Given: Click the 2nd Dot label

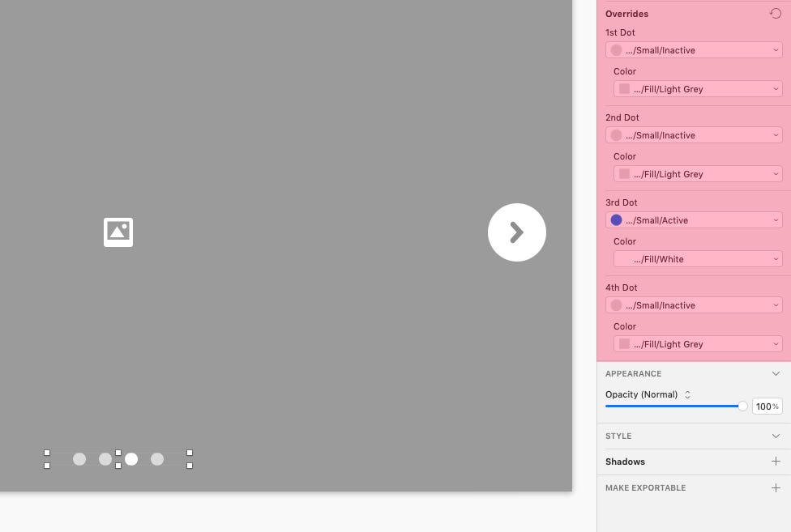Looking at the screenshot, I should pos(622,117).
